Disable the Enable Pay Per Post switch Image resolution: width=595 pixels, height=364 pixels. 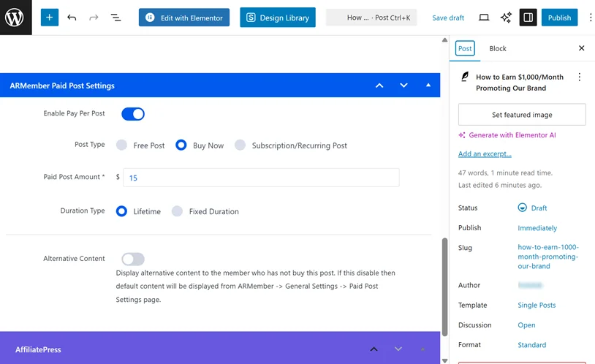click(133, 114)
